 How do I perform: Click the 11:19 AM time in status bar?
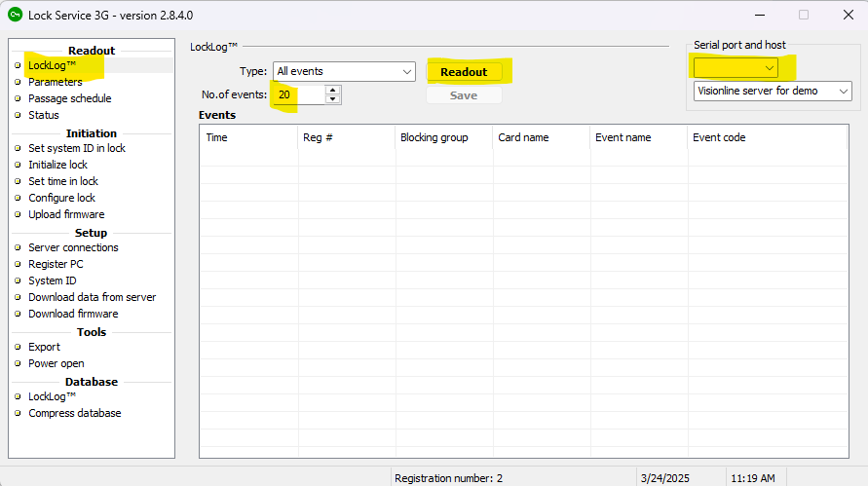tap(753, 478)
